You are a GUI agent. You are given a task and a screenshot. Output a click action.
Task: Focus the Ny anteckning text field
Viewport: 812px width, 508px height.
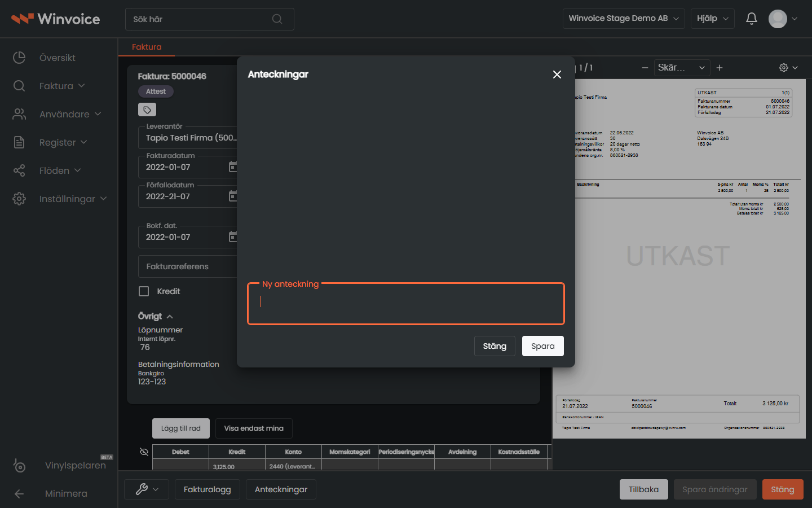coord(406,304)
